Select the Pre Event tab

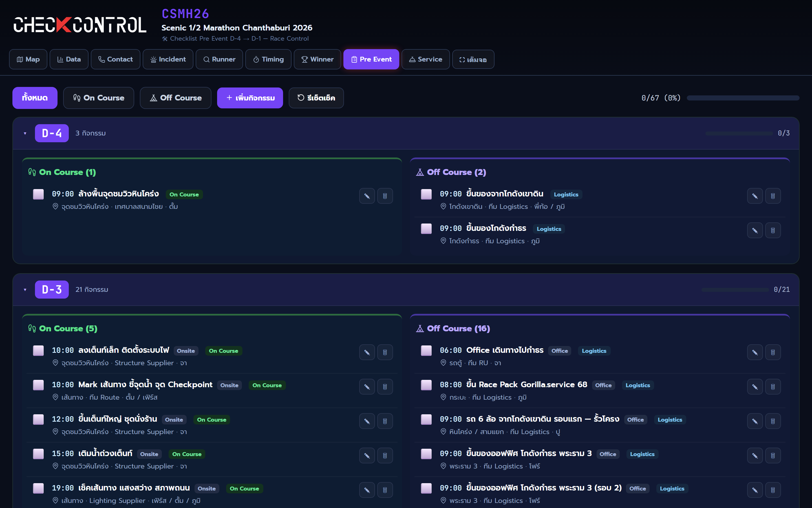coord(371,60)
